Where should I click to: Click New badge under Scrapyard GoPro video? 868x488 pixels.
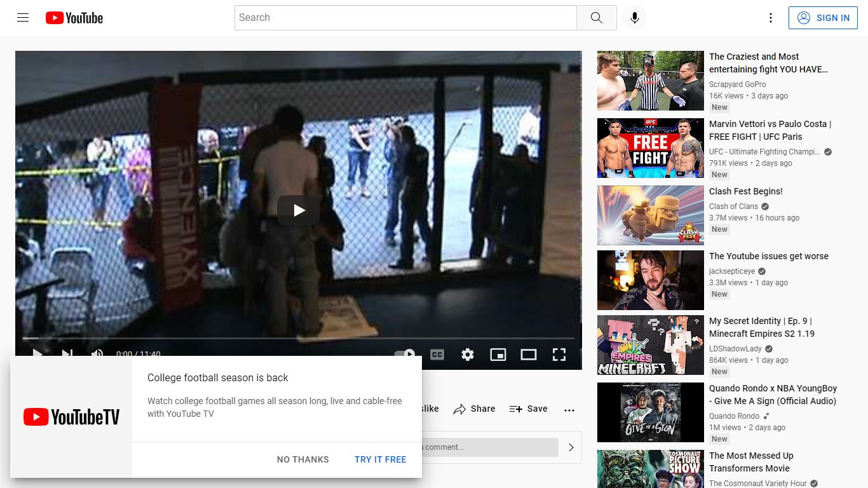point(719,107)
